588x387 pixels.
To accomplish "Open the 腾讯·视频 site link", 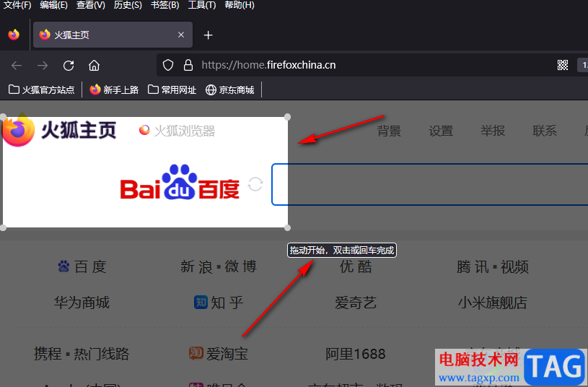I will tap(493, 267).
